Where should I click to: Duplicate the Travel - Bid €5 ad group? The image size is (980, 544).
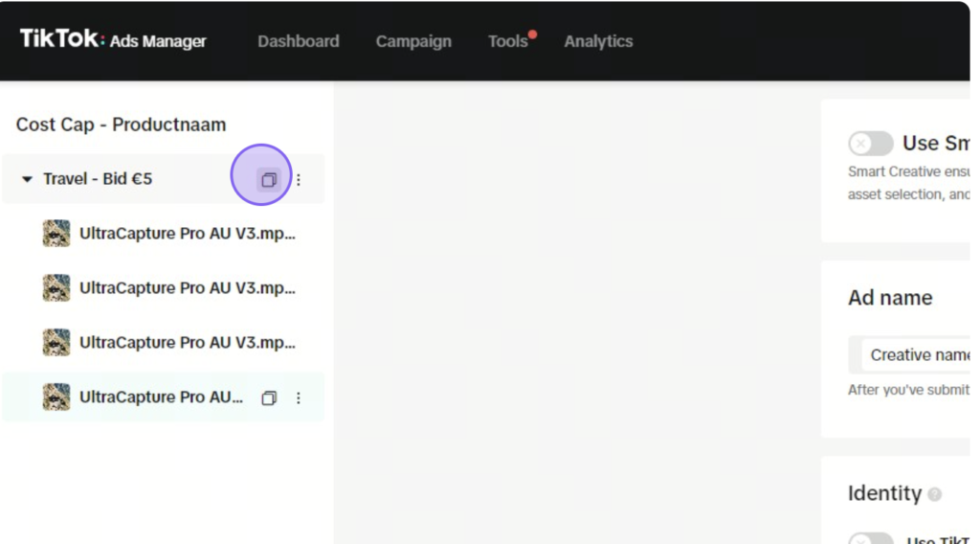pos(269,179)
